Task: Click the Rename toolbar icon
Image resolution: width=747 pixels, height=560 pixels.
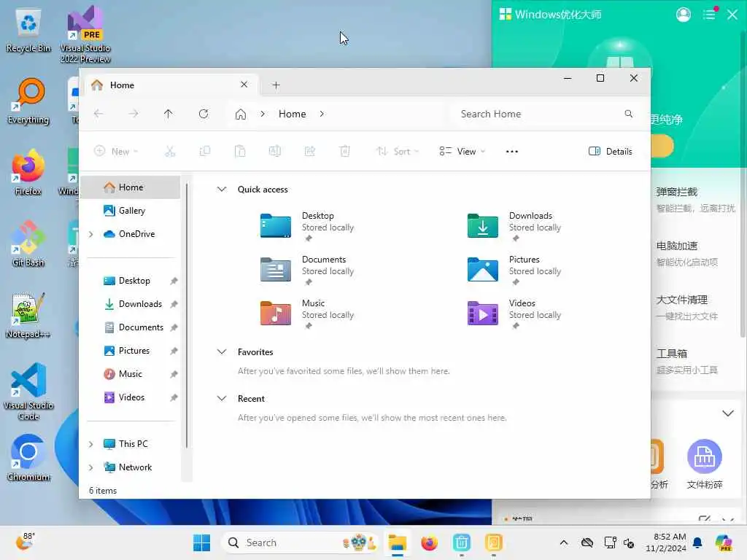Action: (275, 152)
